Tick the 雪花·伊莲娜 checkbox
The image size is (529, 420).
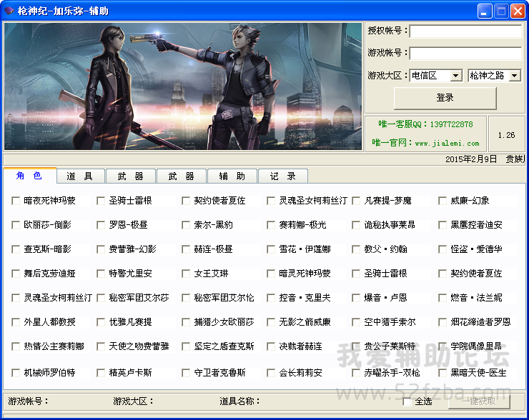pos(270,249)
